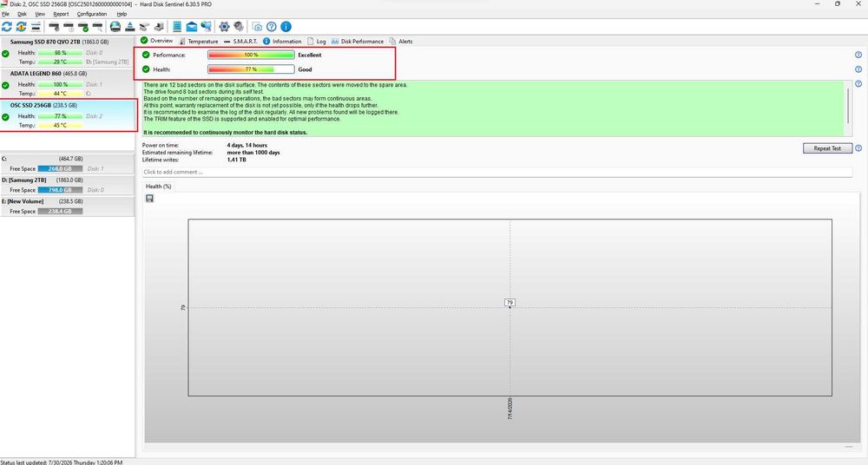Click the Repeat Test button
Screen dimensions: 868x465
coord(827,148)
